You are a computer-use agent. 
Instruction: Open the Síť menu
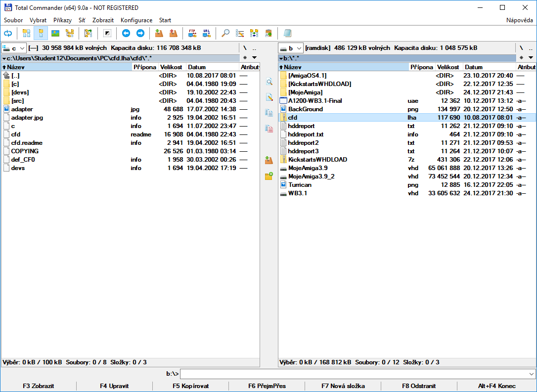(x=82, y=20)
